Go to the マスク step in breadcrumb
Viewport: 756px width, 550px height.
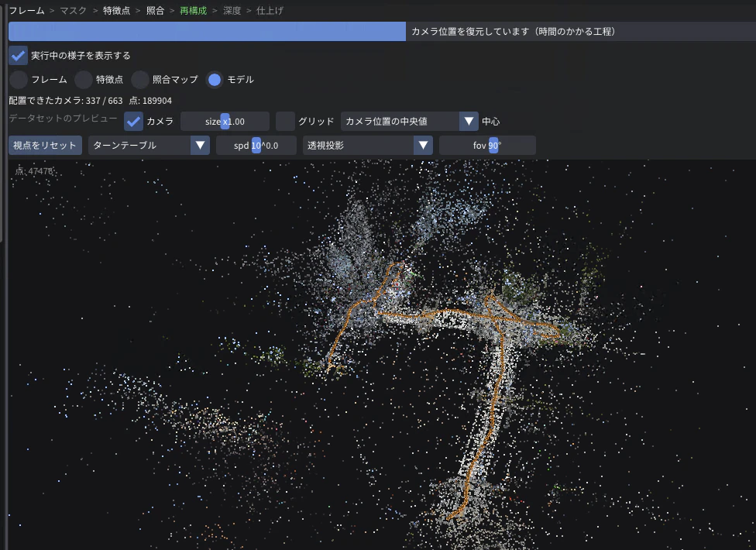(74, 11)
